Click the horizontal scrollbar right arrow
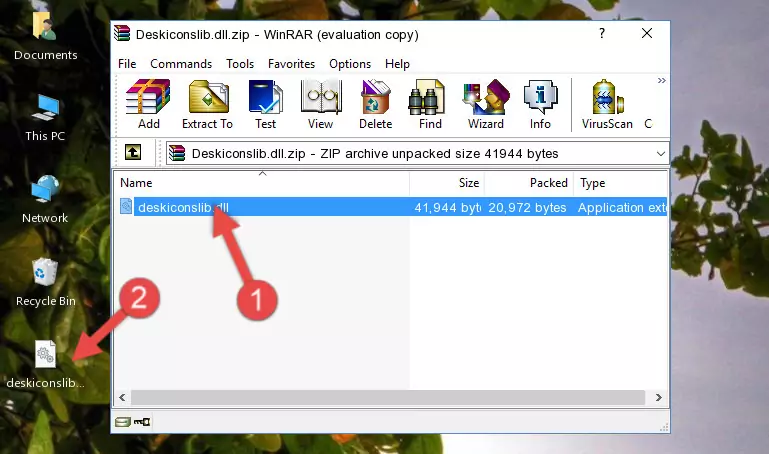 (659, 398)
